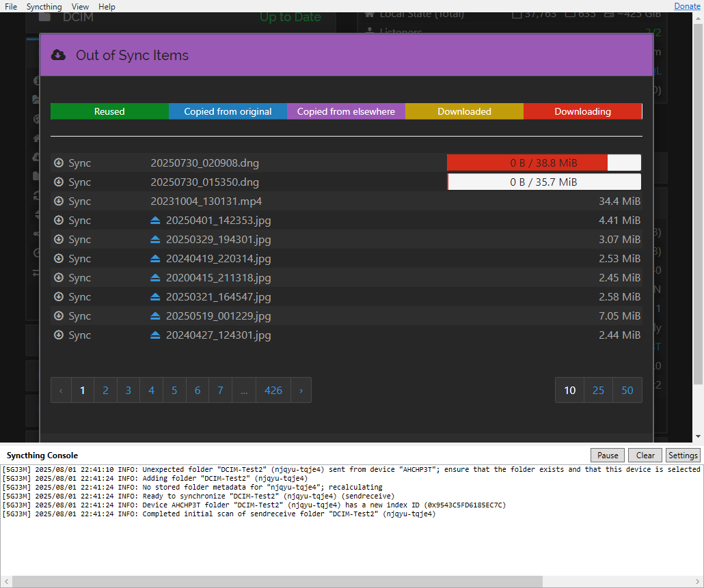Jump to page 3 of out of sync items

click(x=128, y=390)
